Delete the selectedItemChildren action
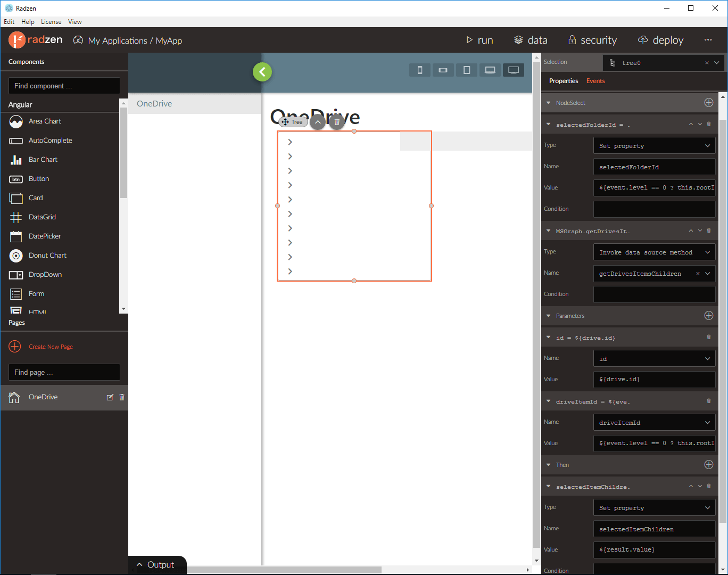The width and height of the screenshot is (728, 575). (x=709, y=486)
